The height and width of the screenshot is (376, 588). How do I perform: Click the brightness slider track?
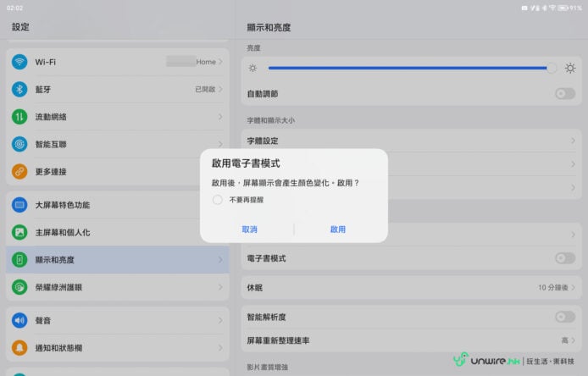407,68
